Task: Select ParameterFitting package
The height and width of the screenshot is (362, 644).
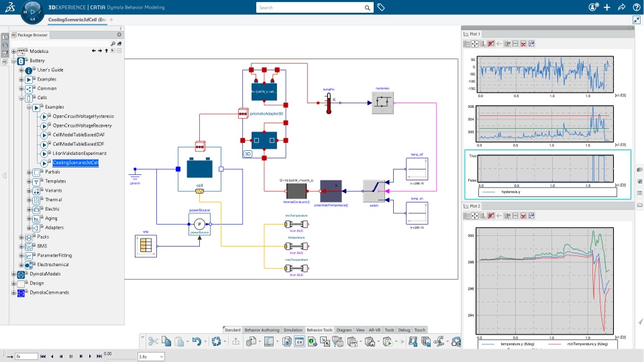Action: click(x=54, y=255)
